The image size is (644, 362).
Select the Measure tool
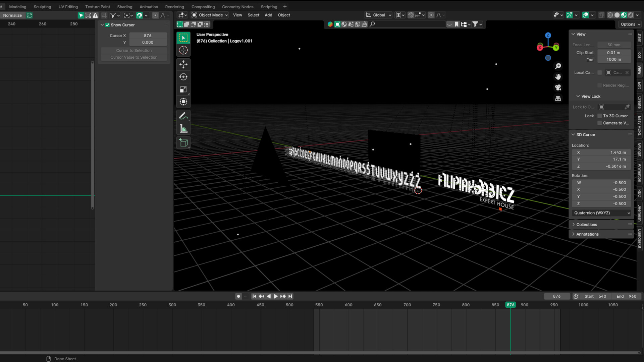click(183, 128)
